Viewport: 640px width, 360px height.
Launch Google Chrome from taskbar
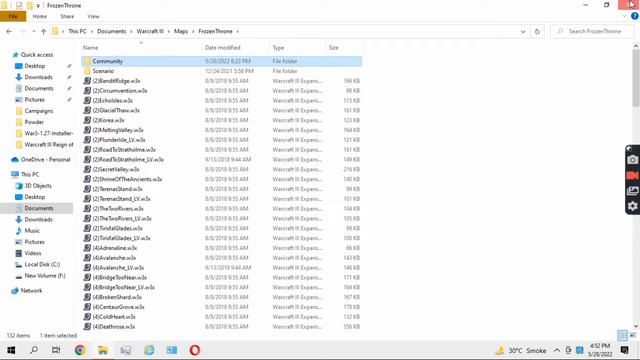pyautogui.click(x=80, y=350)
